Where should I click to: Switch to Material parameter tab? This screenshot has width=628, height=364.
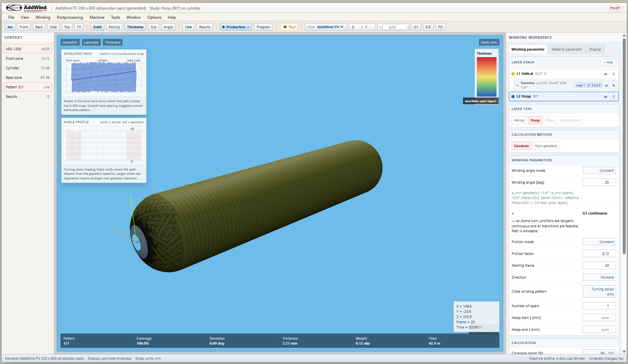click(567, 49)
